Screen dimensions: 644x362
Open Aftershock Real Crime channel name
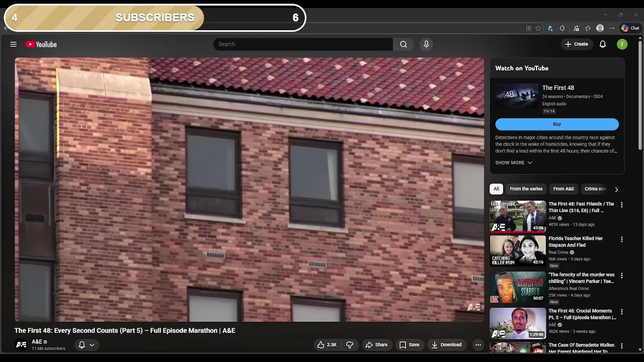tap(569, 289)
